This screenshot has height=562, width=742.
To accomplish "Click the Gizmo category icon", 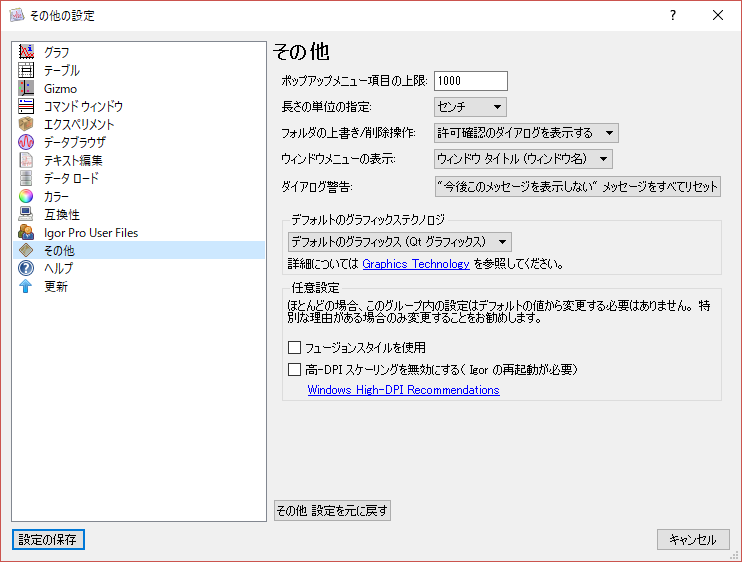I will coord(26,88).
